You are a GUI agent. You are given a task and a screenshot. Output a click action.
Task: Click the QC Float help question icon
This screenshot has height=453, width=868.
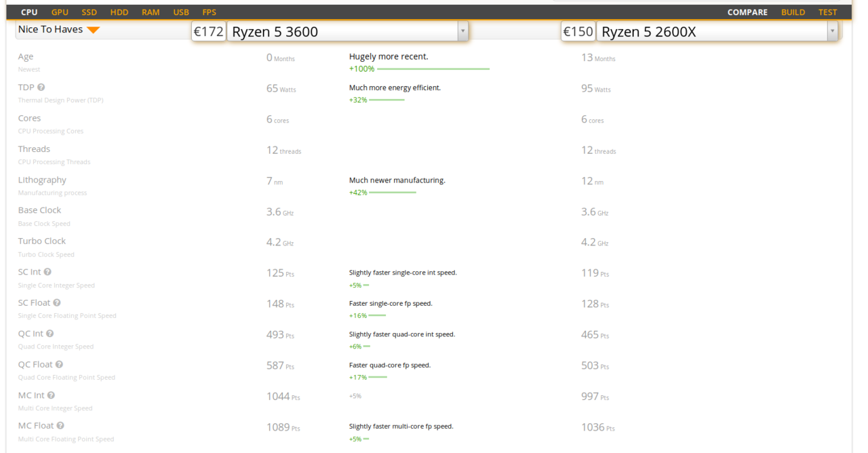pyautogui.click(x=59, y=365)
